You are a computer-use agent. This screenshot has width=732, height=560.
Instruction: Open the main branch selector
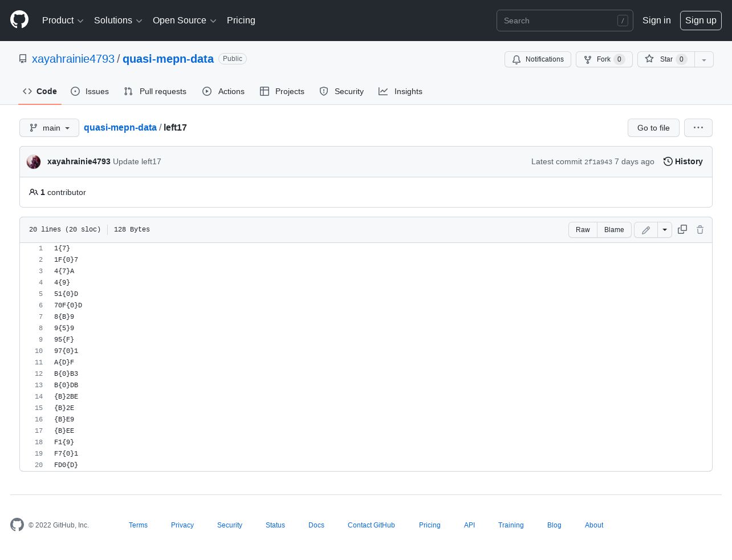(49, 128)
